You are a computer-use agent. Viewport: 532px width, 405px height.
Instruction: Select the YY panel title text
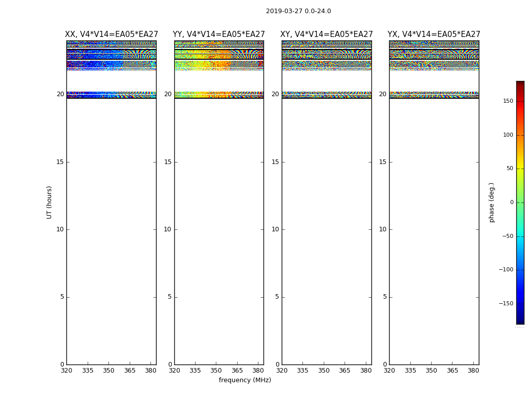[219, 34]
